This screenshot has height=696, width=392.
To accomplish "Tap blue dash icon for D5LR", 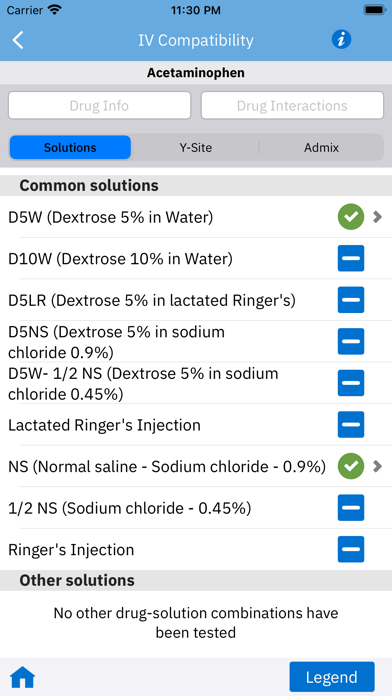I will [351, 300].
